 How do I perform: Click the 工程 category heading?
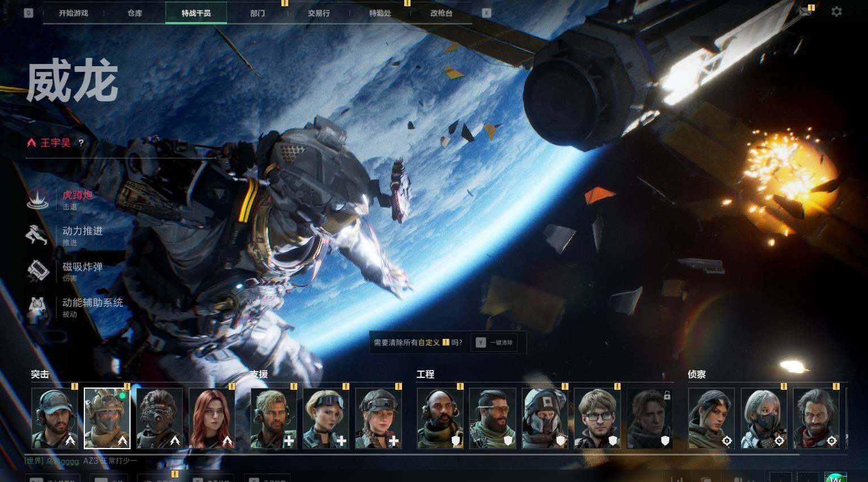click(x=425, y=375)
